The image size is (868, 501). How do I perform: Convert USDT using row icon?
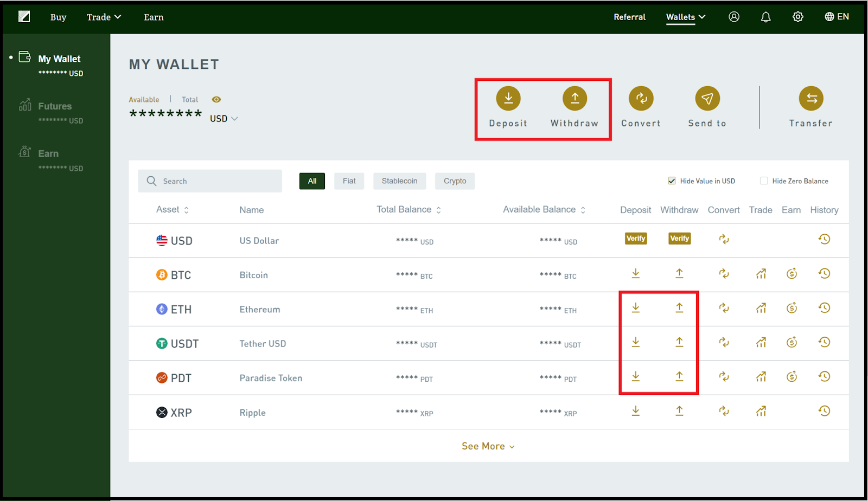(x=724, y=342)
